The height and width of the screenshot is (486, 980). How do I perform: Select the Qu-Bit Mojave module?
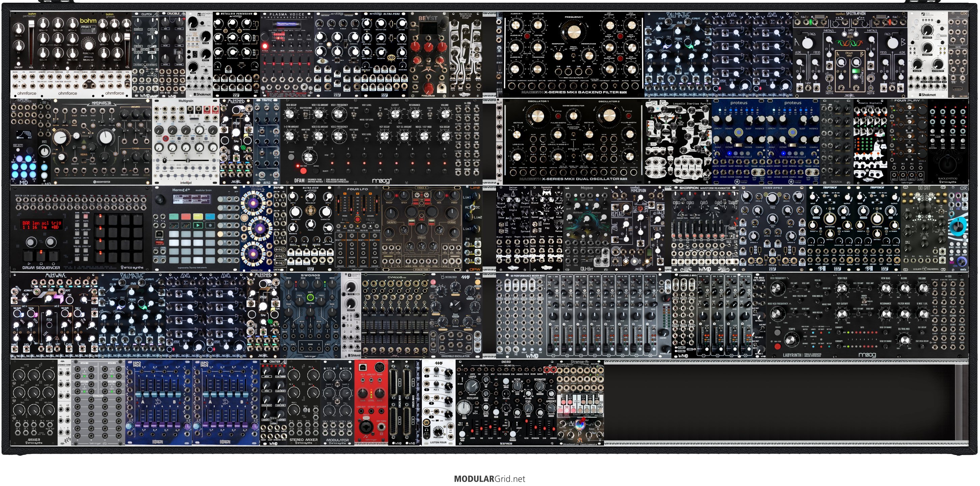click(x=587, y=229)
